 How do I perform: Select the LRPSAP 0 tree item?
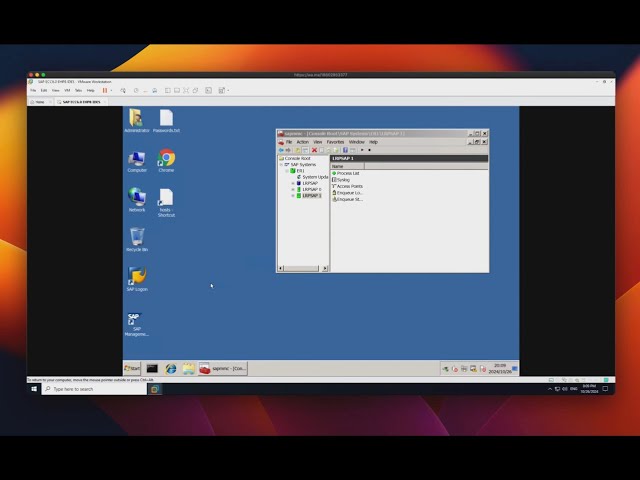(x=311, y=189)
